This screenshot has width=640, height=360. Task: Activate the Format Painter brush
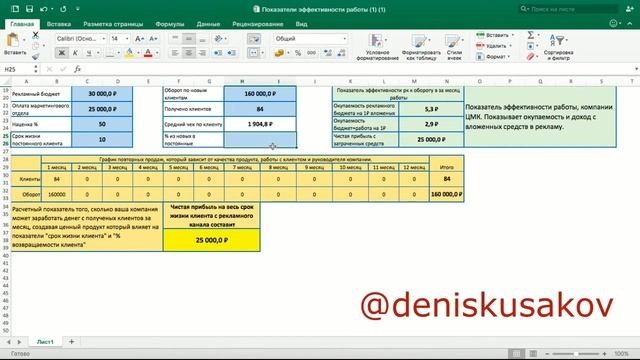(36, 56)
